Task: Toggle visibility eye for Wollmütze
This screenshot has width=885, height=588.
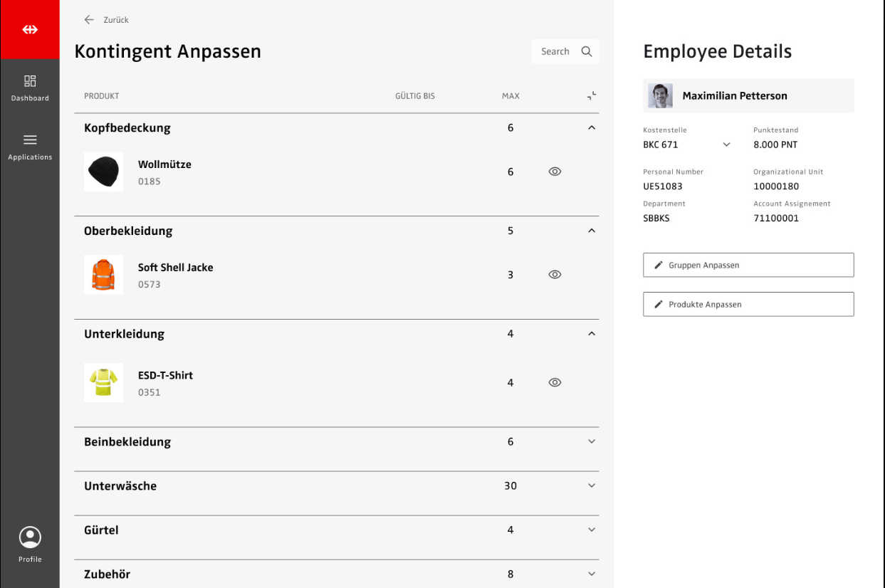Action: coord(555,172)
